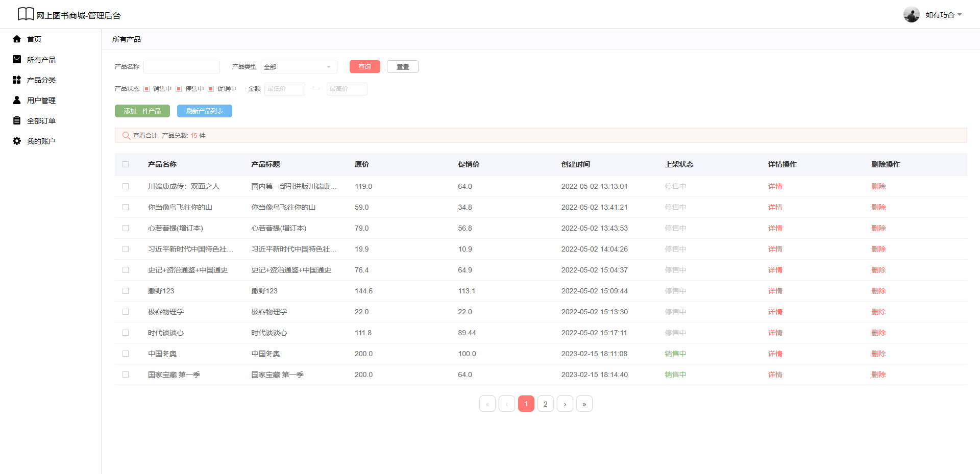
Task: Toggle the 销售中 status checkbox
Action: point(146,89)
